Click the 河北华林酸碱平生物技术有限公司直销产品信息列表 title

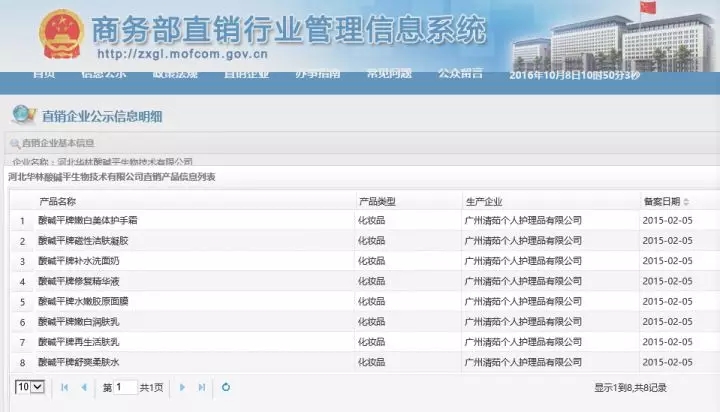tap(112, 177)
